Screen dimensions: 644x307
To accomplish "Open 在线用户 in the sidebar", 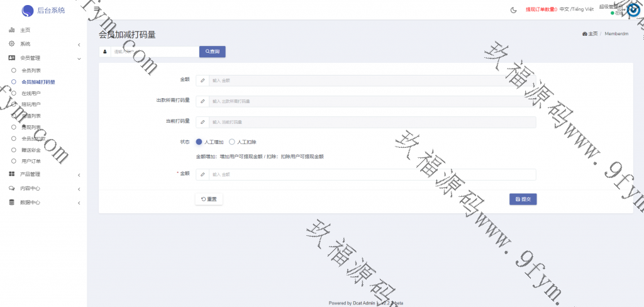I will [x=31, y=93].
